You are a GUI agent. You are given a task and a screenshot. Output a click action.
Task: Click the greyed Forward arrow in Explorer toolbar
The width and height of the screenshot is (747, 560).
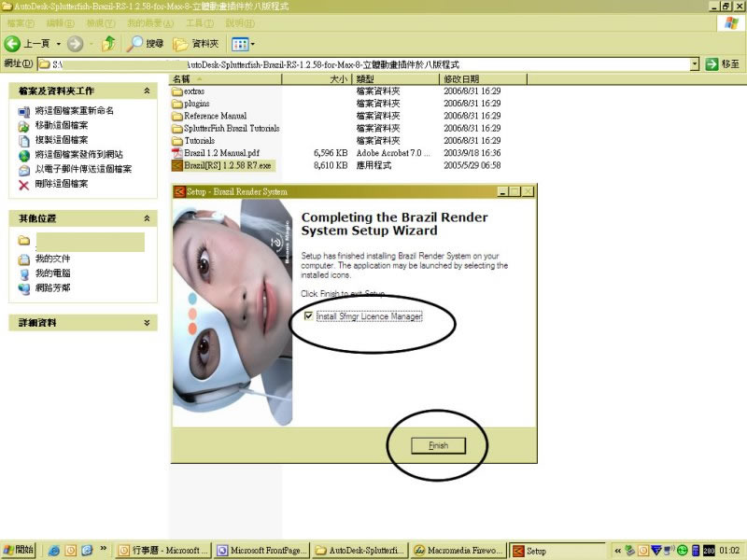click(x=75, y=44)
